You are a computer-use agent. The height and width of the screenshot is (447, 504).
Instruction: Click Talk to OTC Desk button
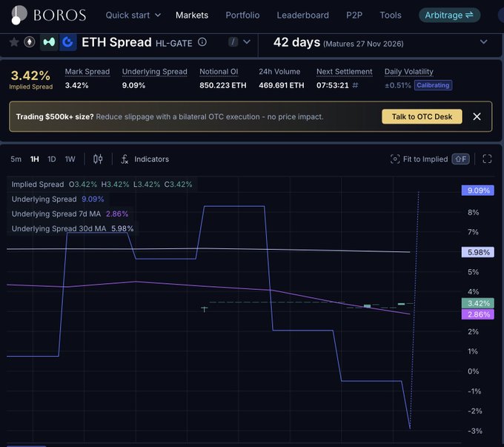tap(422, 116)
